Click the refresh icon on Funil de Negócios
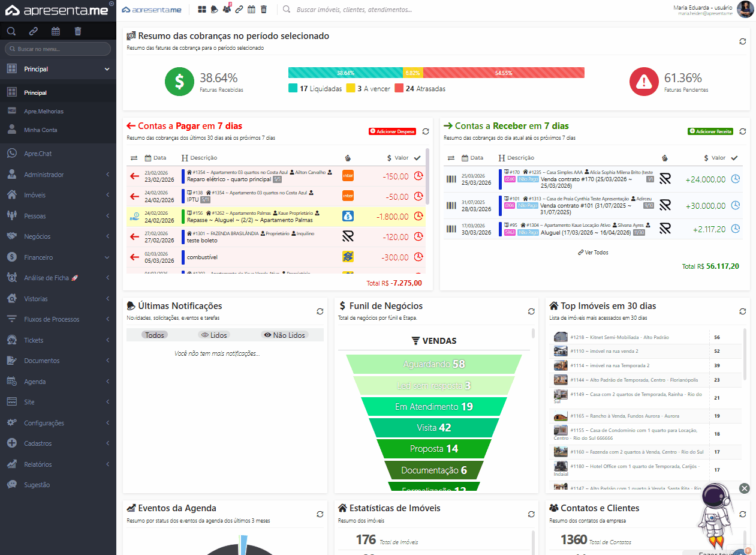 point(531,311)
